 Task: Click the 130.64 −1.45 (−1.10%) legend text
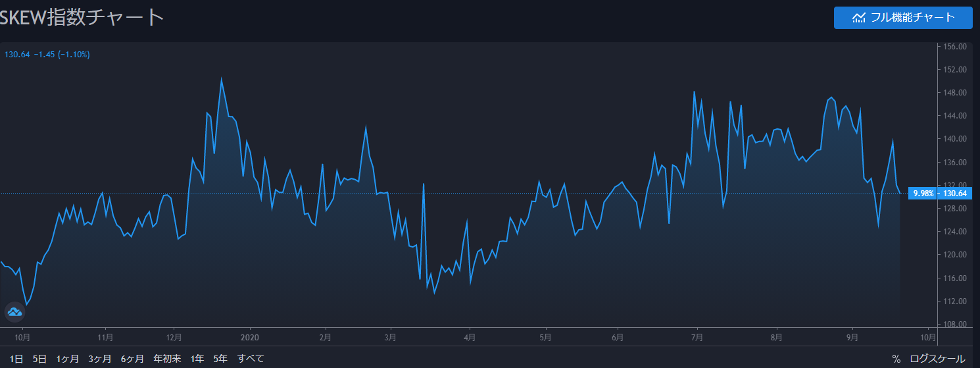[47, 55]
